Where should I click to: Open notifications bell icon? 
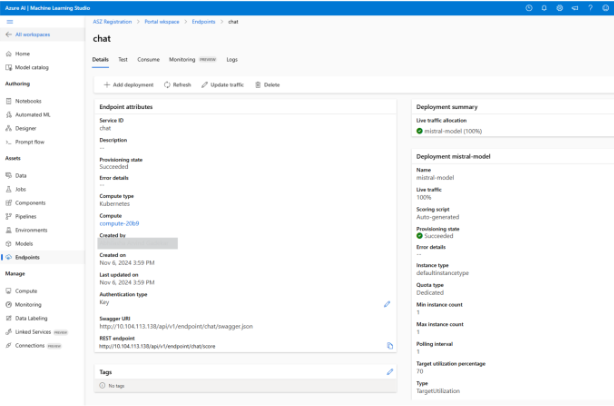click(544, 8)
